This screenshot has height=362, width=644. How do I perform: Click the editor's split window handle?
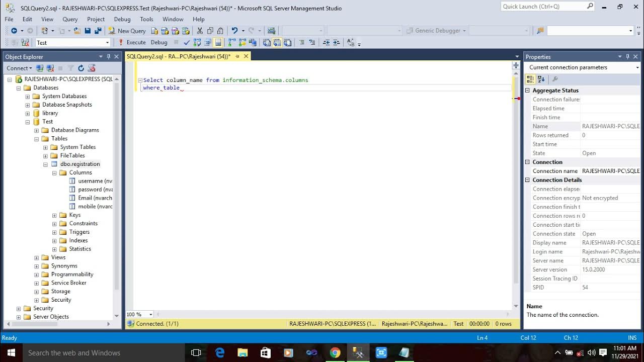(516, 66)
